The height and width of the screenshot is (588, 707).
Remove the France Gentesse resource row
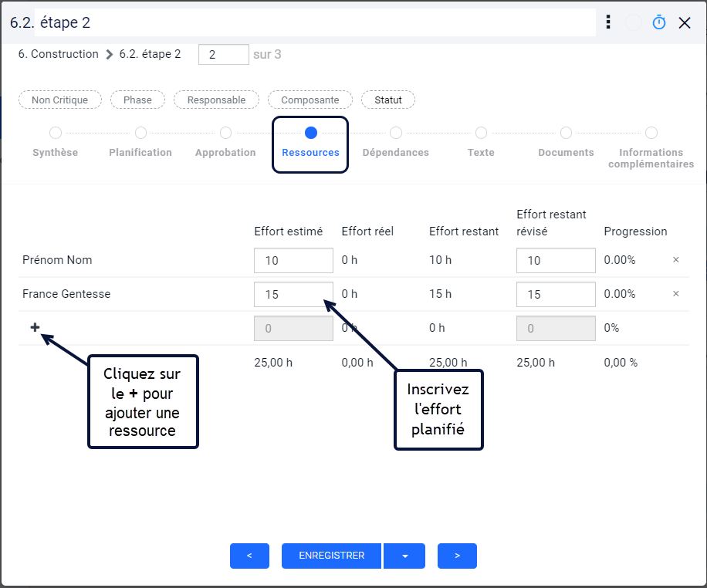pyautogui.click(x=676, y=294)
